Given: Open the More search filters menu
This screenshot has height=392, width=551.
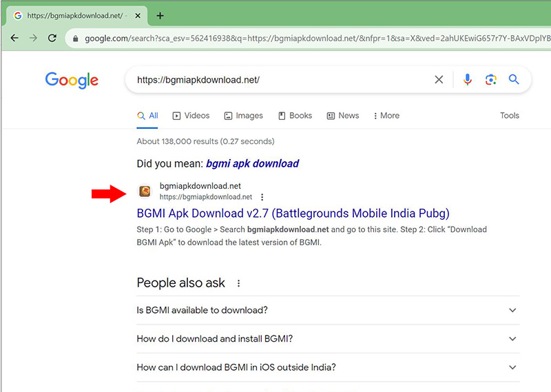Looking at the screenshot, I should click(x=386, y=116).
